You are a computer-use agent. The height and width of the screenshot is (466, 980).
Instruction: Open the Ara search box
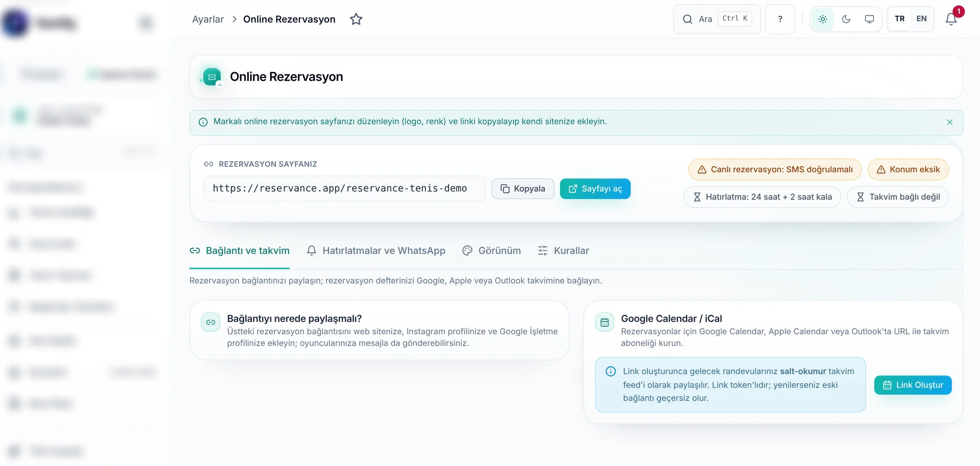(x=717, y=19)
